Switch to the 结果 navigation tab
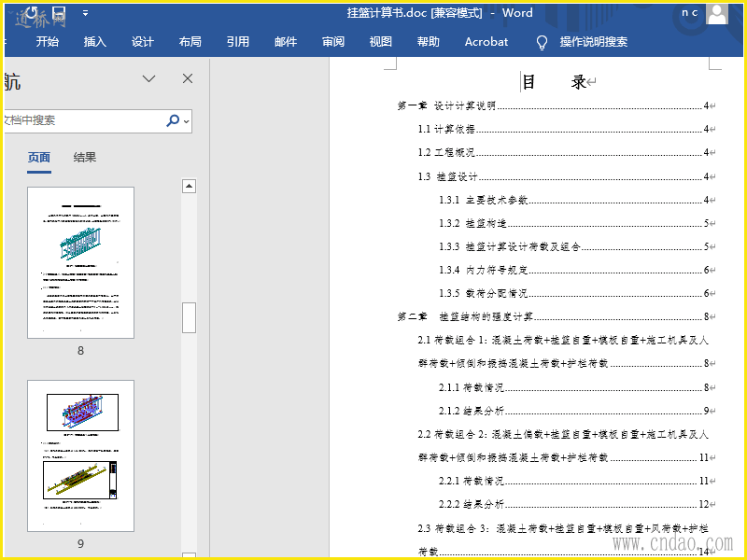The height and width of the screenshot is (560, 747). [85, 157]
